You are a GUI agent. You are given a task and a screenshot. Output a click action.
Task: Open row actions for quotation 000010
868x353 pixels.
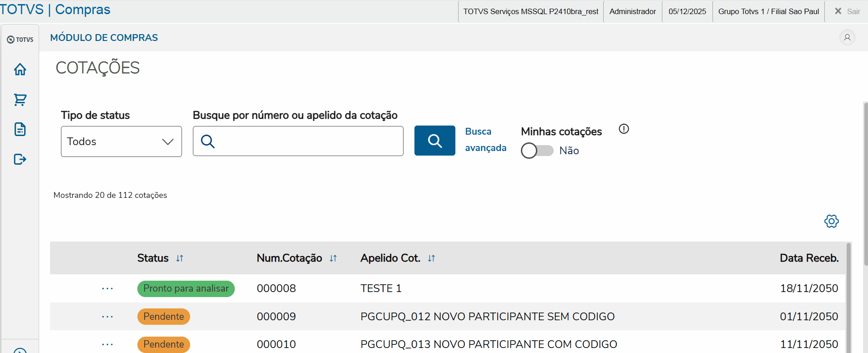pyautogui.click(x=107, y=344)
